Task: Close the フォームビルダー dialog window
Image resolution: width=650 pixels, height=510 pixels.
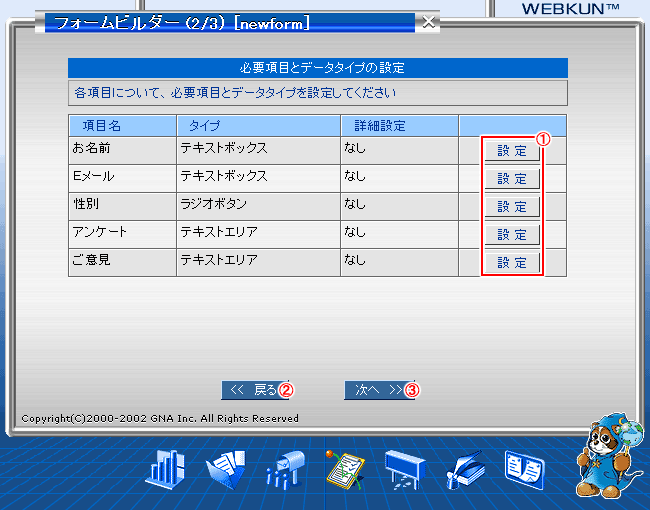Action: [x=428, y=21]
